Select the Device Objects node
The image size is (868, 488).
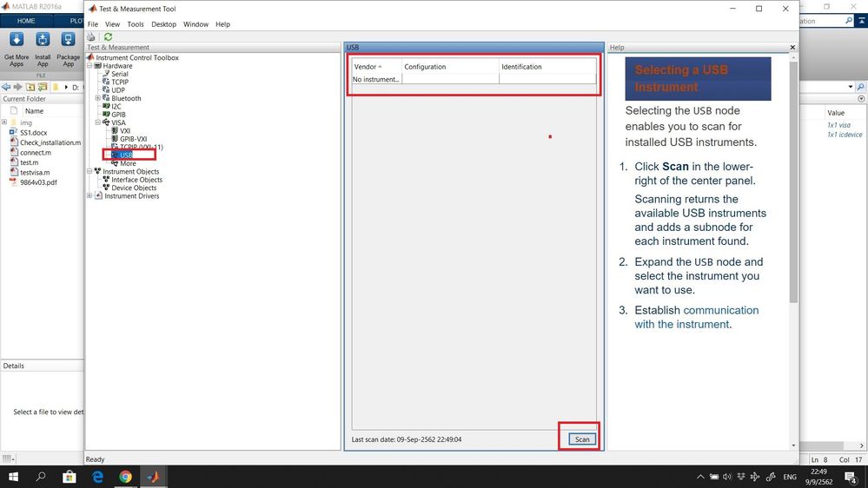point(134,188)
